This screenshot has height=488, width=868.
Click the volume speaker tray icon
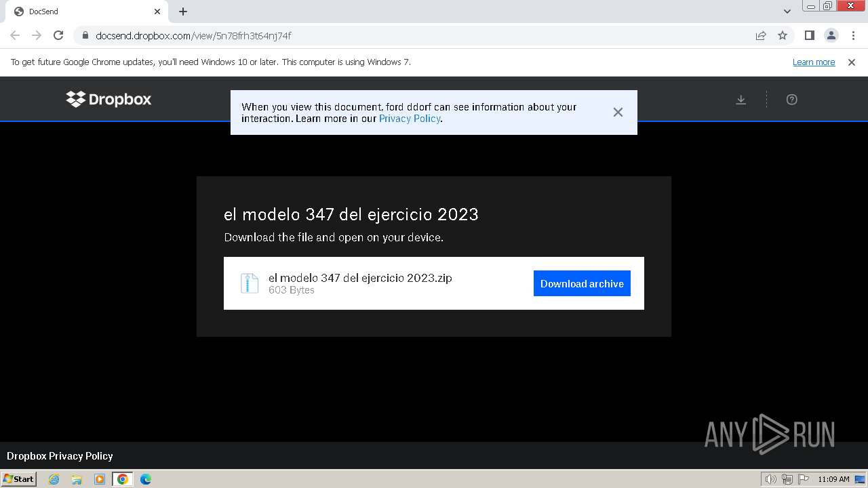(771, 479)
